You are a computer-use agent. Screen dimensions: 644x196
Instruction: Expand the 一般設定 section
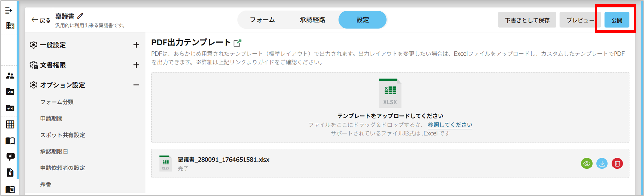coord(136,45)
